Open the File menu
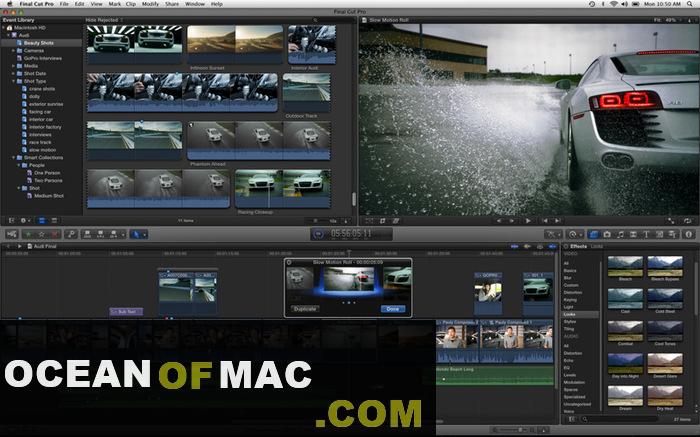 64,4
